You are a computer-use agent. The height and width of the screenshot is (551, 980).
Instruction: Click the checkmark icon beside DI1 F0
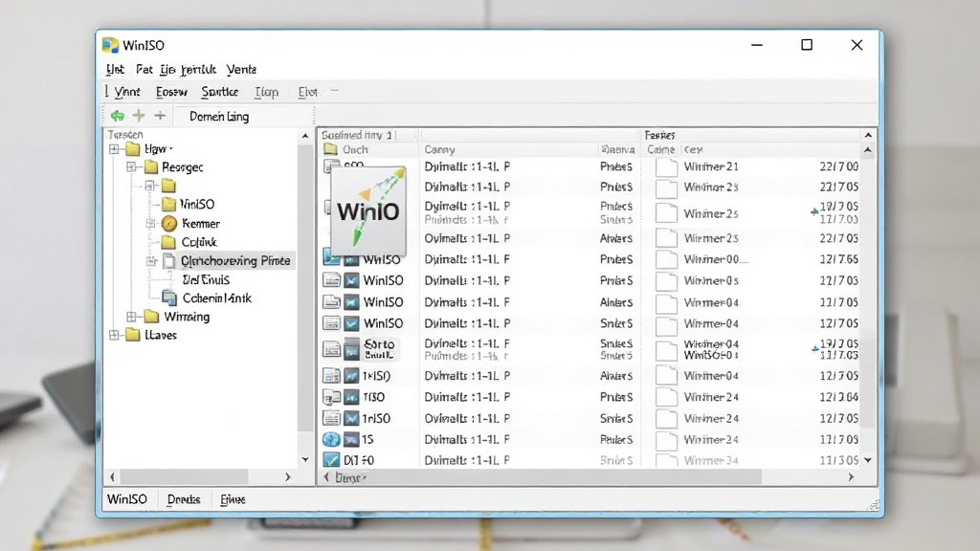pyautogui.click(x=330, y=460)
